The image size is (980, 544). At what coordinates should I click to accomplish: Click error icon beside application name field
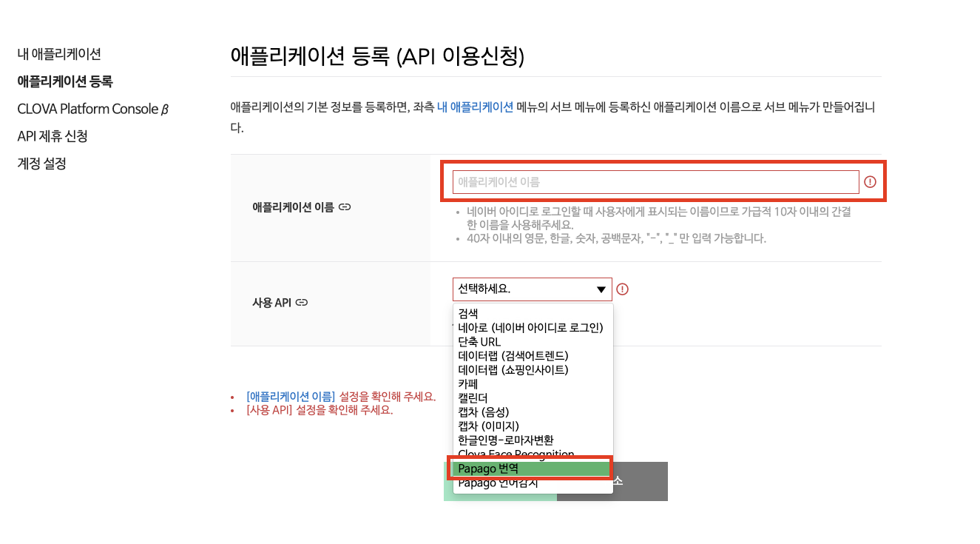(x=870, y=181)
